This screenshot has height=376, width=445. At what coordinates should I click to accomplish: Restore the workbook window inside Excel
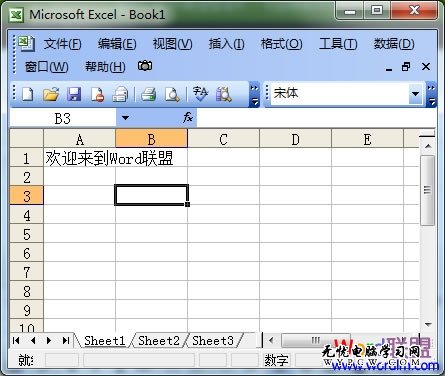(x=406, y=67)
